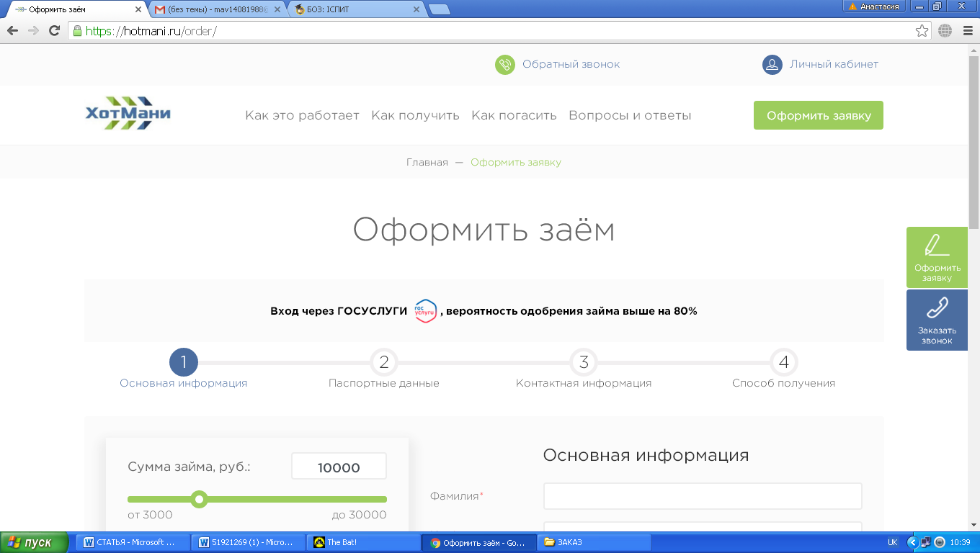The width and height of the screenshot is (980, 553).
Task: Click the Оформить заявку breadcrumb
Action: [x=516, y=162]
